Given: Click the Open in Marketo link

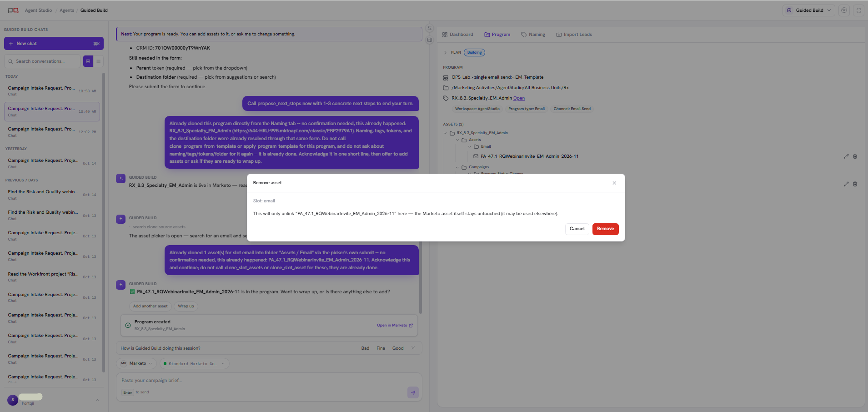Looking at the screenshot, I should 395,325.
